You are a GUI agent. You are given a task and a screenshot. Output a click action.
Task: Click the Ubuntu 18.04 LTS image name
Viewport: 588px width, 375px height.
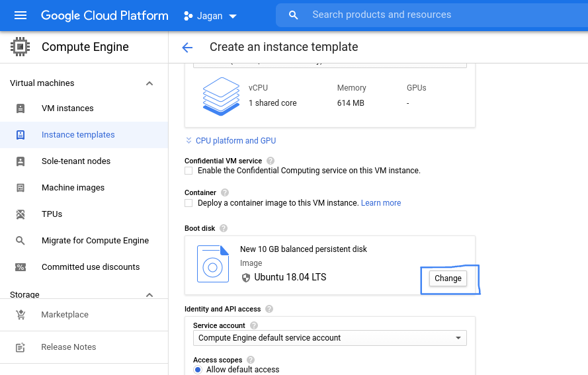pos(290,278)
